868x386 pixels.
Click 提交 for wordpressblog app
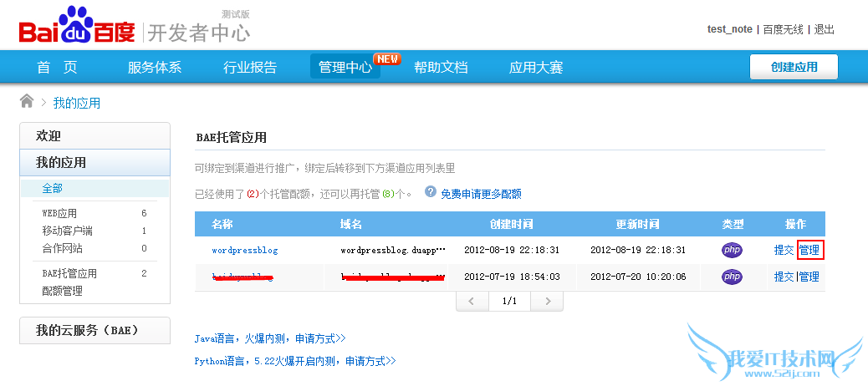(x=784, y=250)
